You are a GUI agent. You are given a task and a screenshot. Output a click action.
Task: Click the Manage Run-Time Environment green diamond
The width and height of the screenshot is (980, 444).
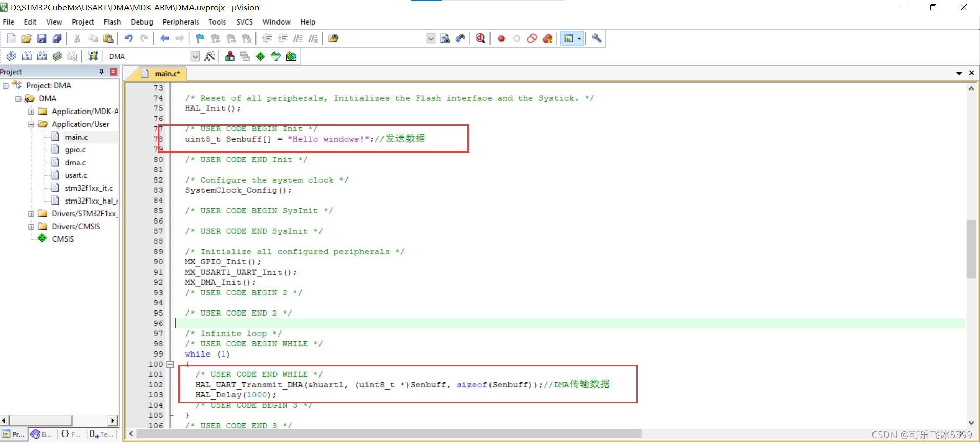pos(261,56)
